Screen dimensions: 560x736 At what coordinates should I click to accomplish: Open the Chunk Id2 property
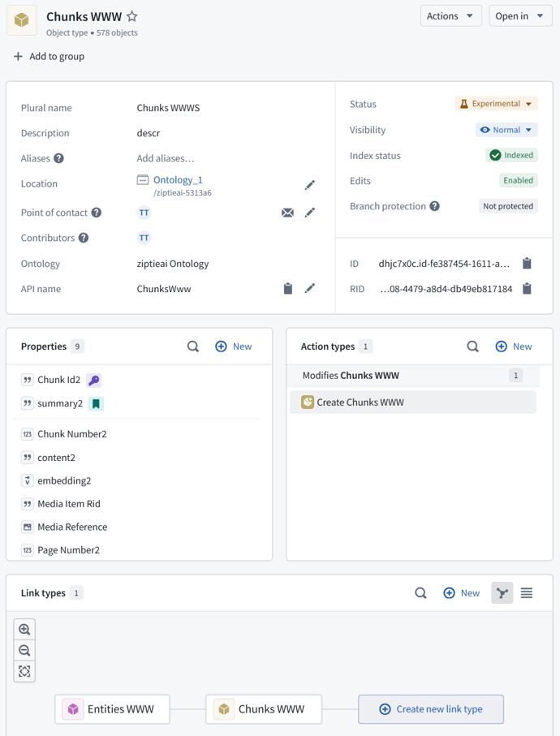tap(58, 380)
